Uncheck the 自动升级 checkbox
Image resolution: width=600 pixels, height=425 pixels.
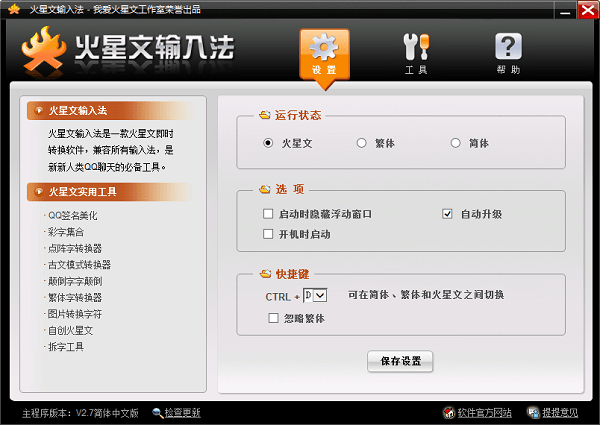coord(447,213)
